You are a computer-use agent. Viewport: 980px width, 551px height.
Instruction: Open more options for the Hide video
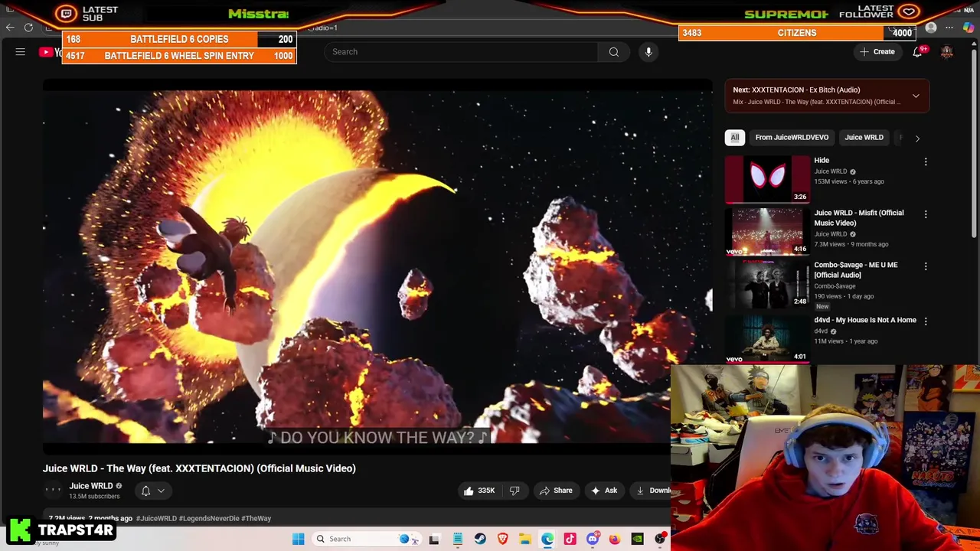926,162
